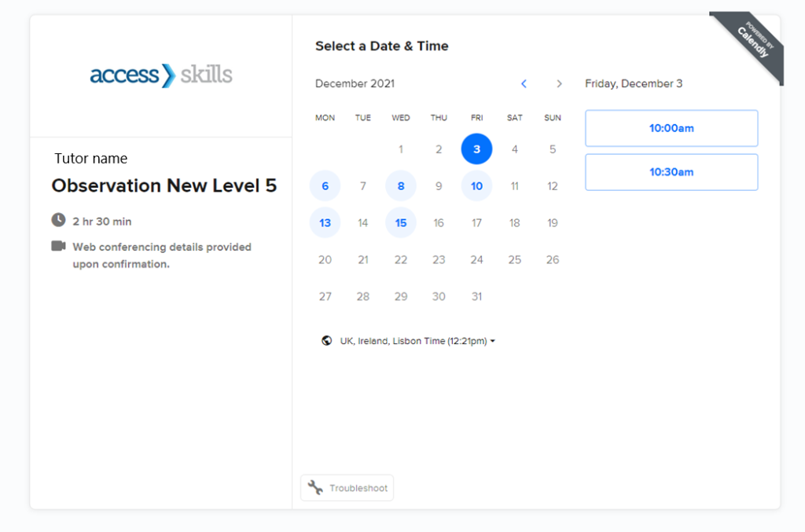Click unavailable date 4
This screenshot has width=805, height=532.
[514, 149]
